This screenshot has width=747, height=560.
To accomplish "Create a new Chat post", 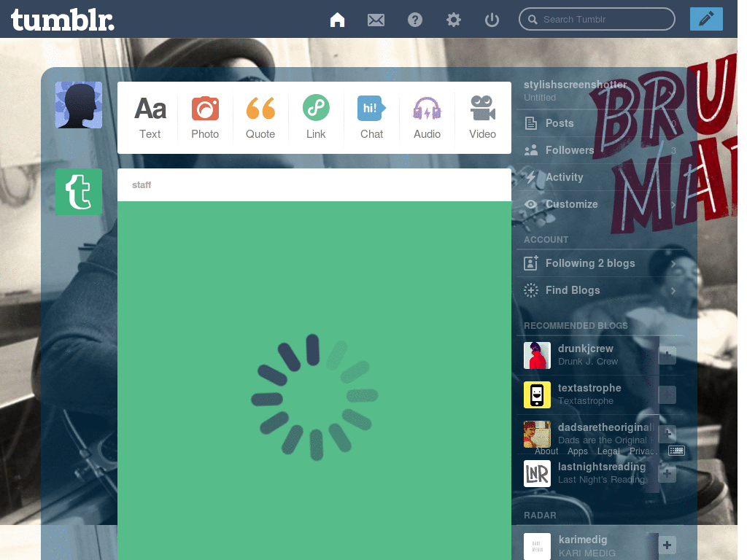I will pyautogui.click(x=371, y=117).
